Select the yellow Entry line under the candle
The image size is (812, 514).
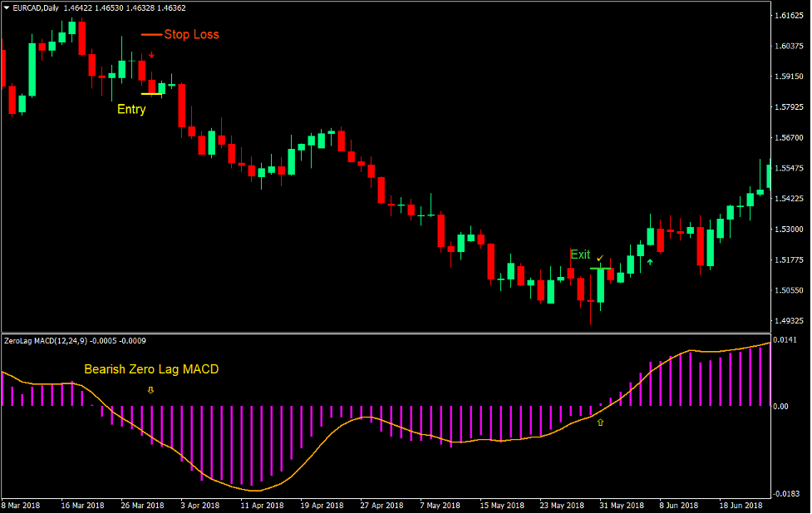(151, 94)
